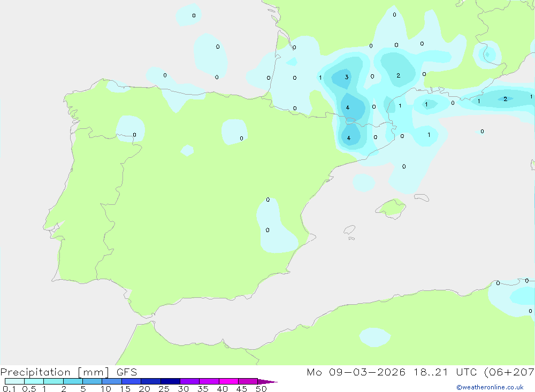Click Menorca island outline on the map
Viewport: 535px width, 392px height.
point(422,197)
